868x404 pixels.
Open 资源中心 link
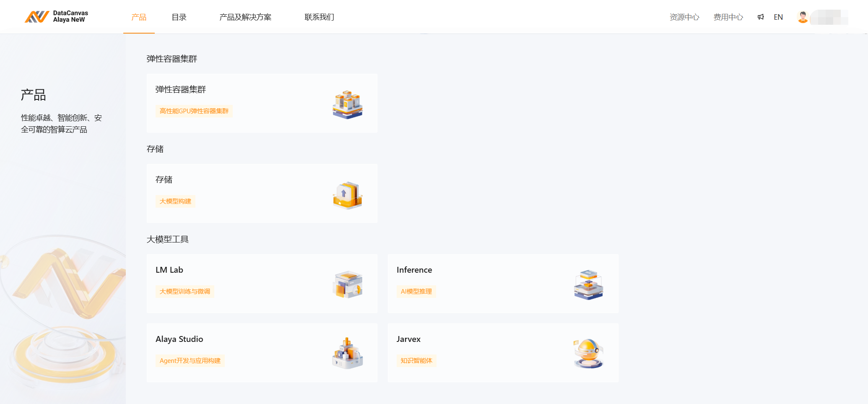click(x=684, y=17)
